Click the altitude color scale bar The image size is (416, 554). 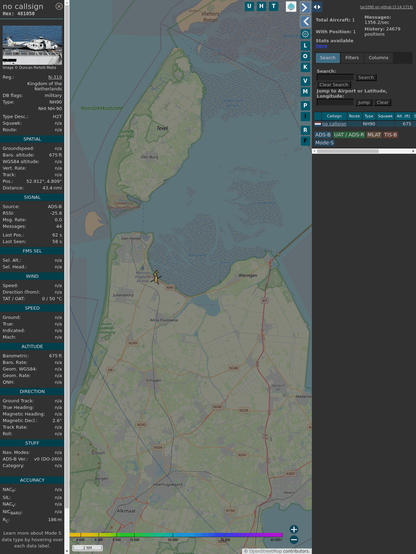click(x=176, y=535)
